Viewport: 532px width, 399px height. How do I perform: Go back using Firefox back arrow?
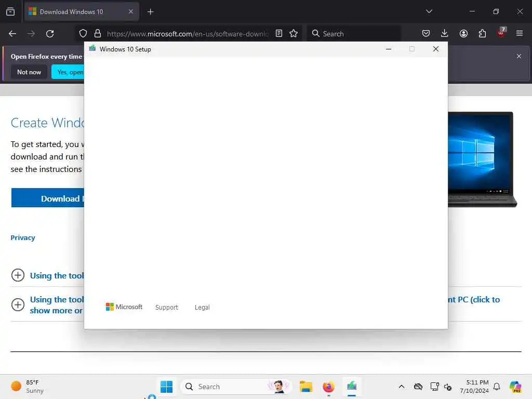pos(12,34)
